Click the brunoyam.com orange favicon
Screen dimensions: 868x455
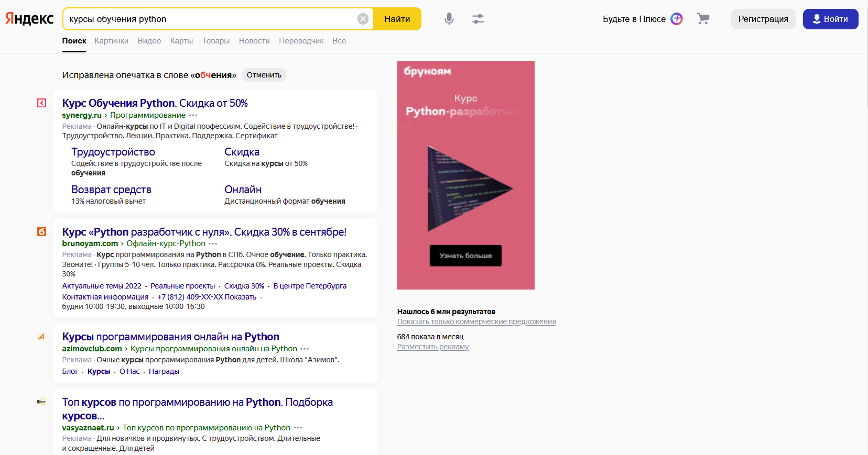pyautogui.click(x=41, y=231)
